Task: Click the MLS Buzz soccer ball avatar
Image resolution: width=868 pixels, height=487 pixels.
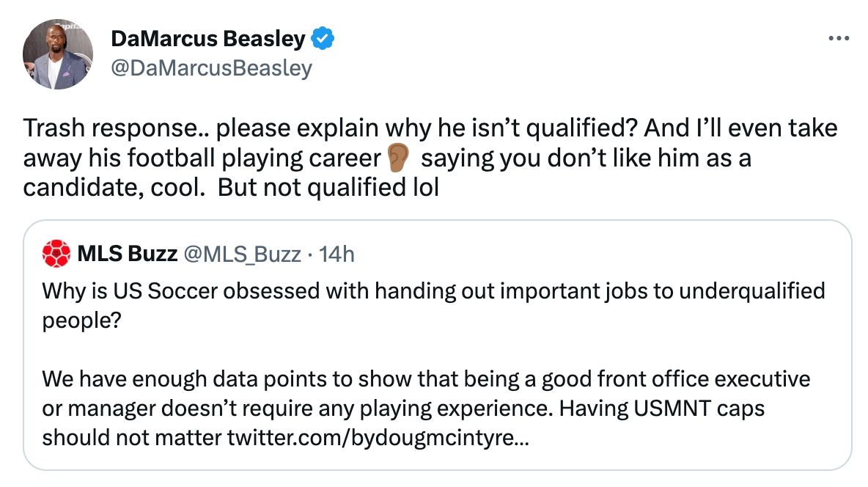Action: click(56, 253)
